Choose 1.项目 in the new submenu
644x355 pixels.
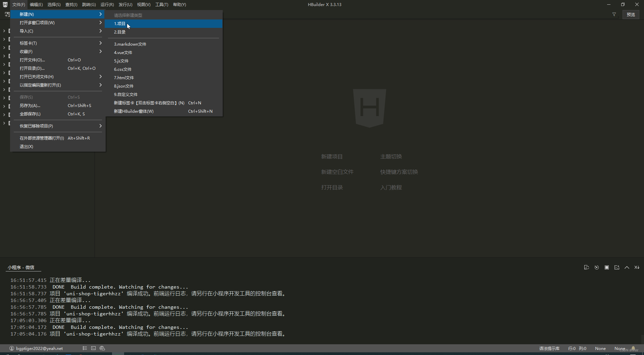click(x=164, y=23)
